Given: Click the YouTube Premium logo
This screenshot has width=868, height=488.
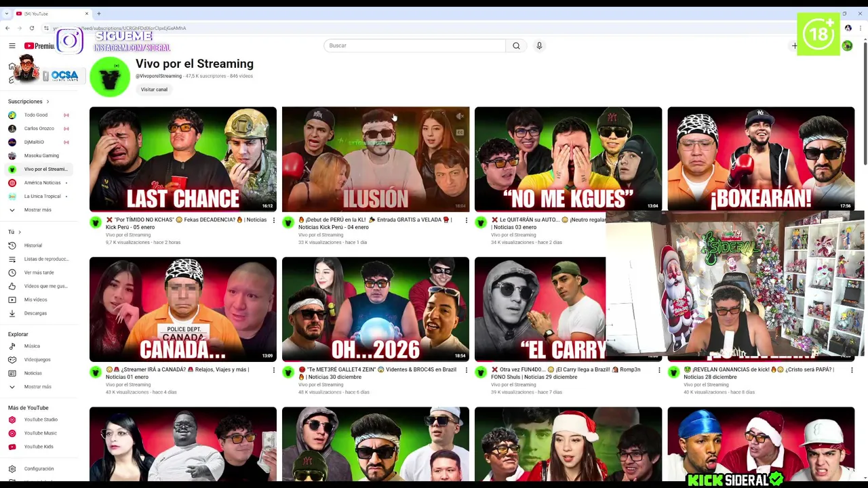Looking at the screenshot, I should (x=39, y=46).
